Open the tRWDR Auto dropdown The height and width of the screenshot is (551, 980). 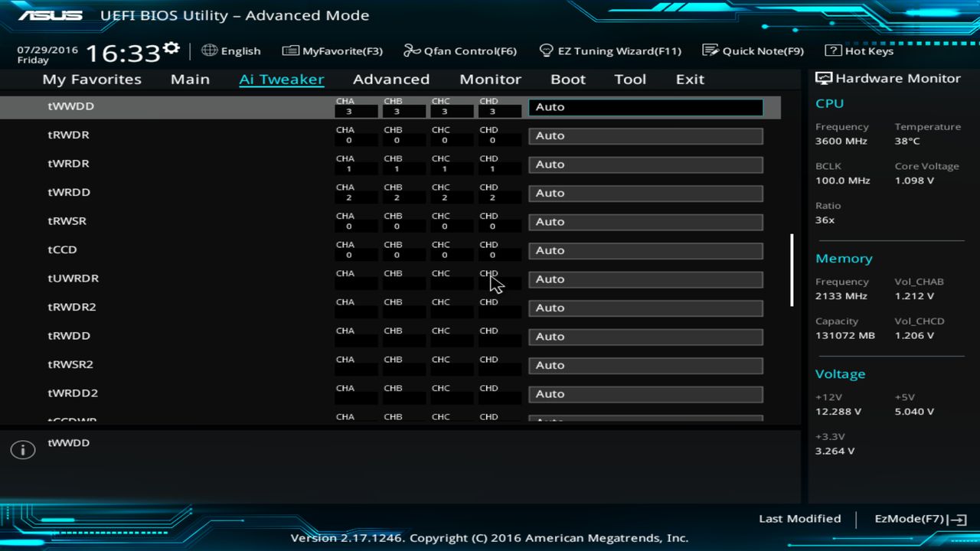pos(645,135)
